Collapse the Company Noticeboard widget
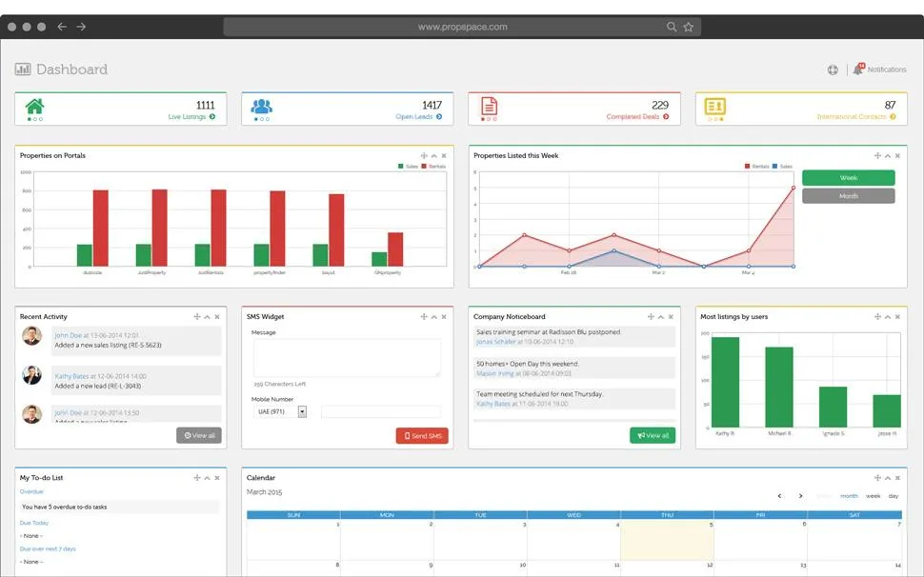 [x=660, y=317]
